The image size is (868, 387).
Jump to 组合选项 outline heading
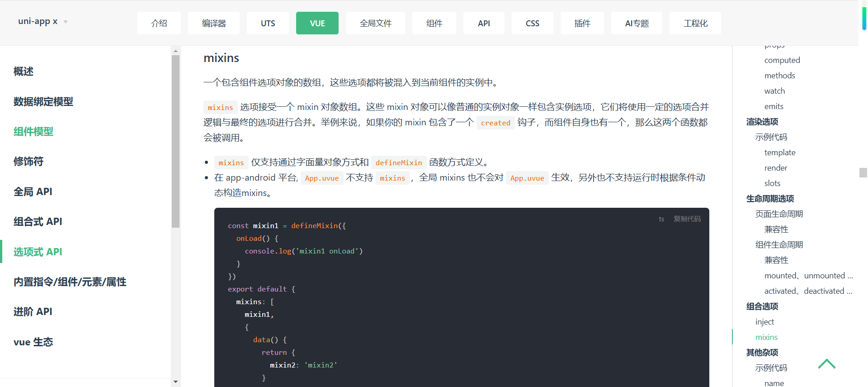coord(762,306)
